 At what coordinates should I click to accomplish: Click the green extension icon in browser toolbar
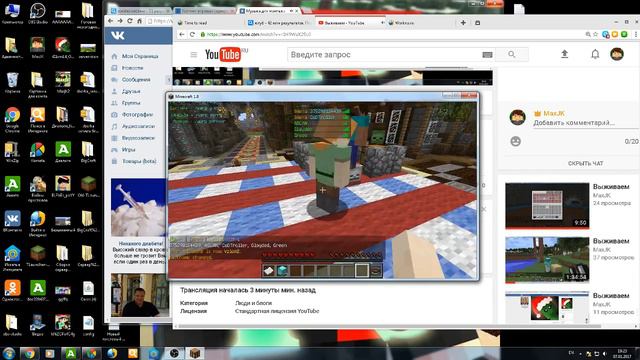624,35
